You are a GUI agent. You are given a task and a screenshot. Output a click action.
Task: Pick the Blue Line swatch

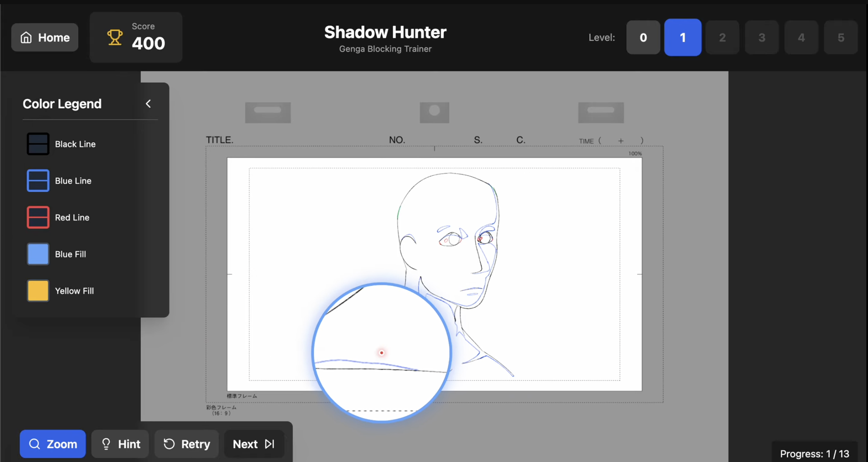38,180
